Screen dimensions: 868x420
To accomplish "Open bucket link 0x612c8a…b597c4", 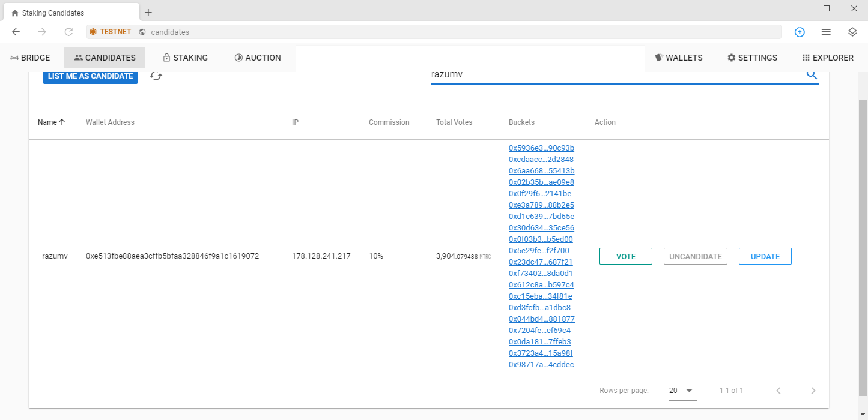I will pos(541,285).
